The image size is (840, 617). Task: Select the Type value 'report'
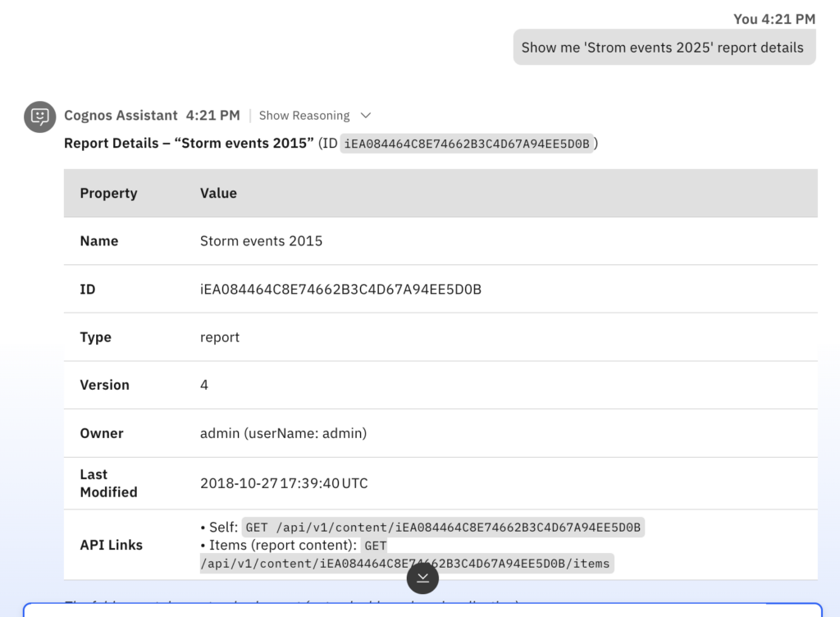(x=220, y=337)
